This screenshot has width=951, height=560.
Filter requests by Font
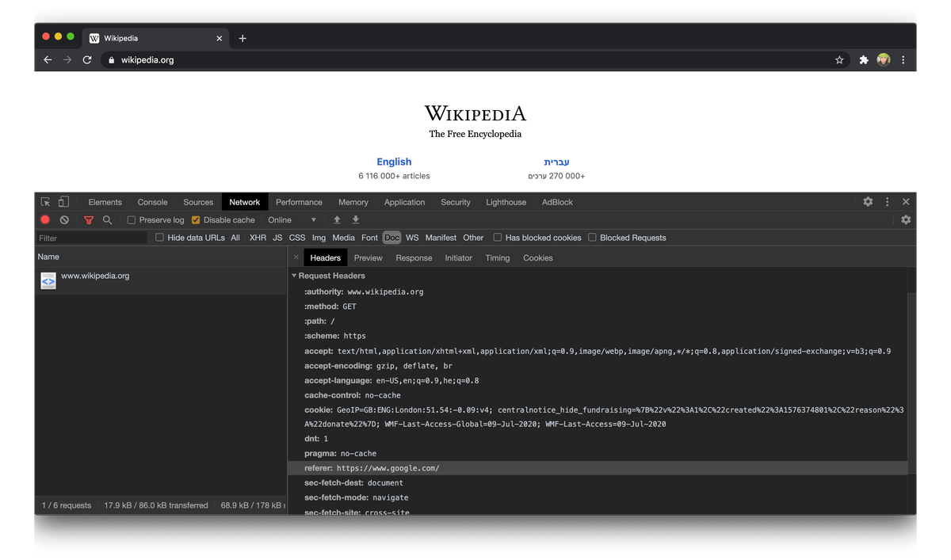point(369,238)
